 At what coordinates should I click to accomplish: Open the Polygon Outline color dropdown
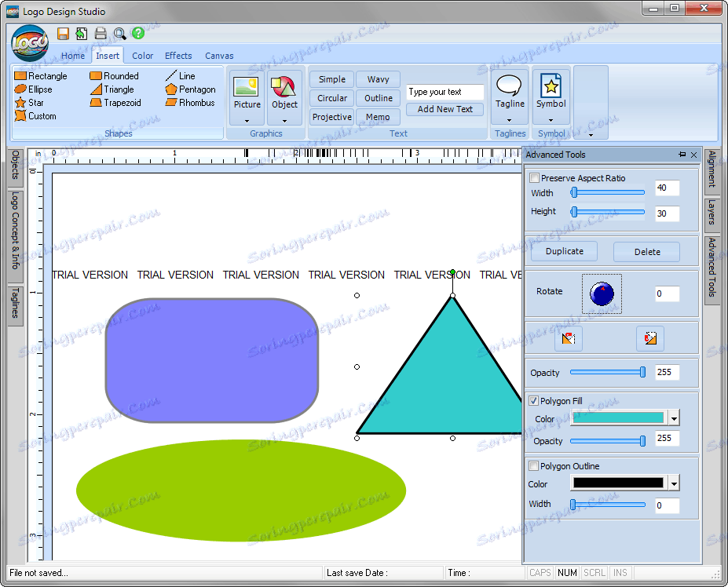point(674,484)
